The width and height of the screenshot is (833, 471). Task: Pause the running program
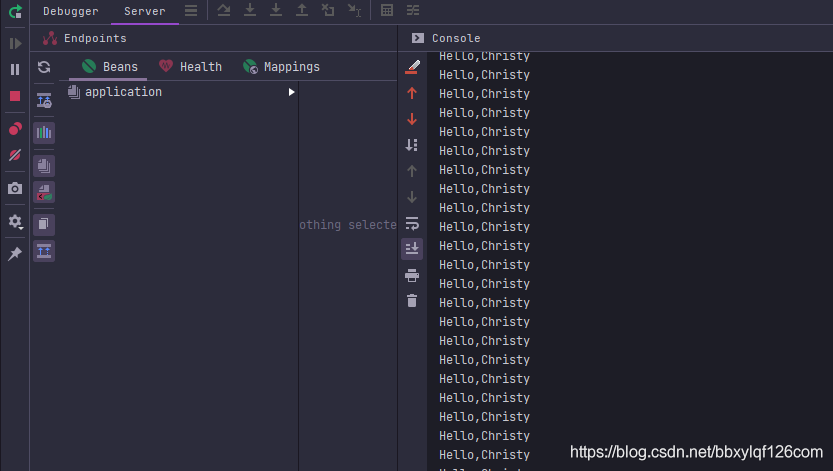point(15,70)
